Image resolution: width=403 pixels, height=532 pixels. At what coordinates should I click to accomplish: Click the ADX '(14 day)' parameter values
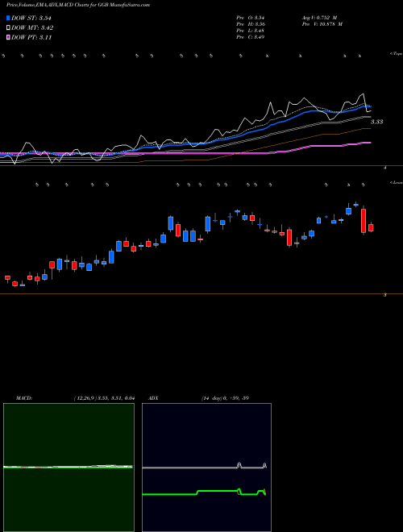(x=225, y=398)
